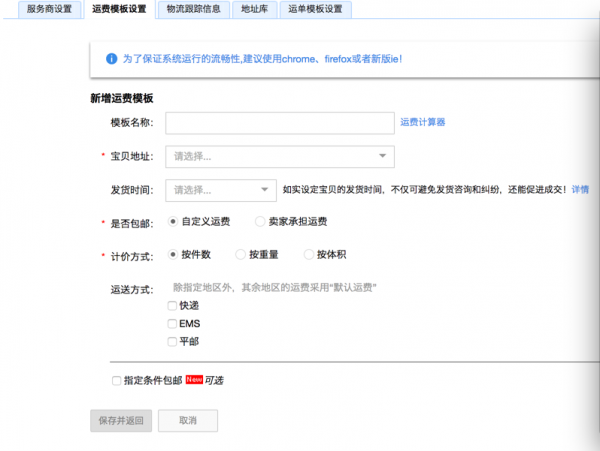600x451 pixels.
Task: Select 按件数 pricing method
Action: 174,255
